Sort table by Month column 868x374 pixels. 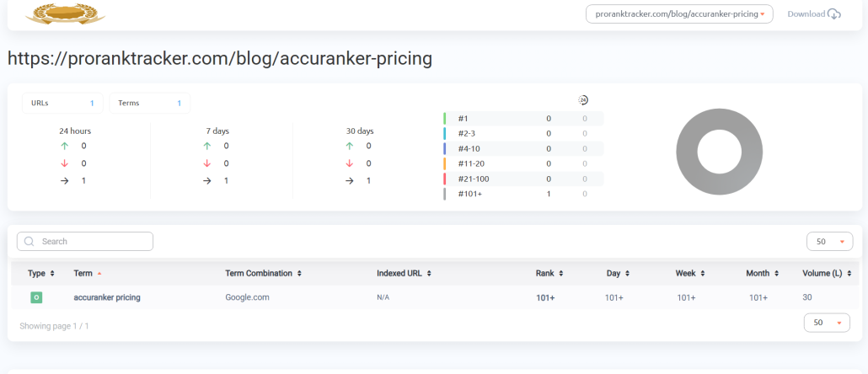763,273
